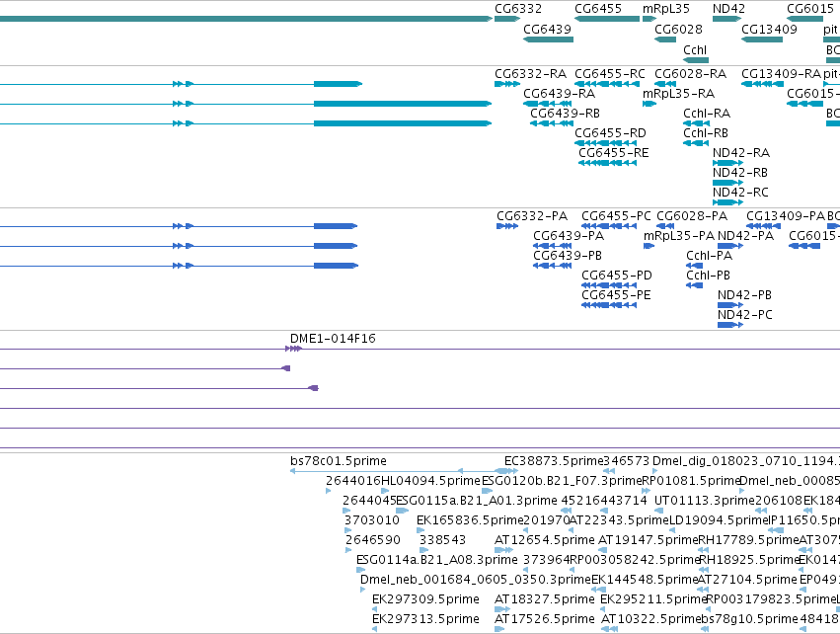840x634 pixels.
Task: Click EST AT12654.5prime glyph
Action: [503, 550]
